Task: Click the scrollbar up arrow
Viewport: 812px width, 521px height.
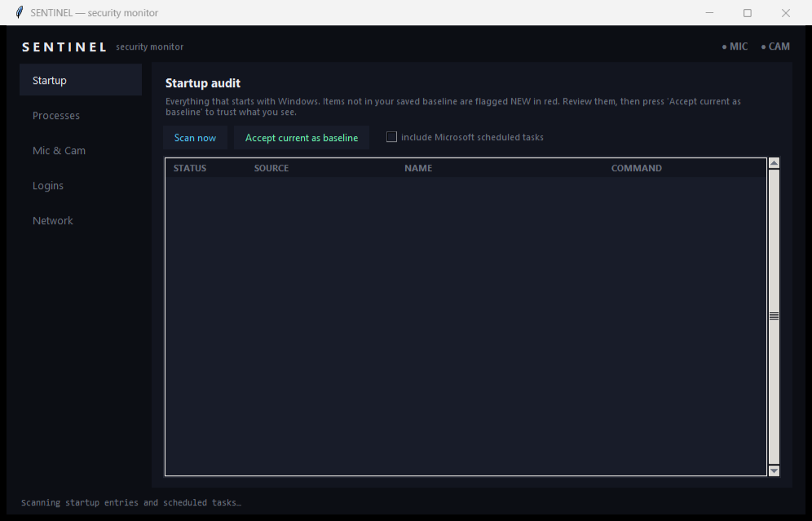Action: [x=774, y=163]
